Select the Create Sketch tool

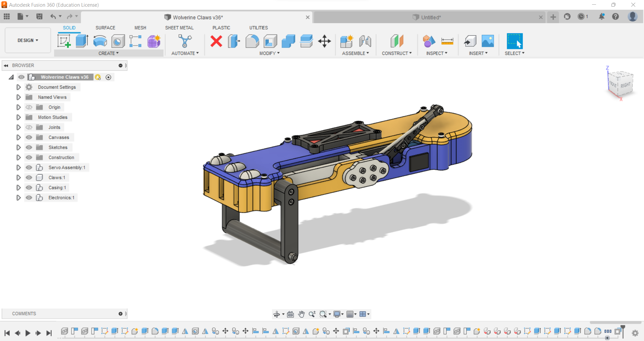coord(64,41)
